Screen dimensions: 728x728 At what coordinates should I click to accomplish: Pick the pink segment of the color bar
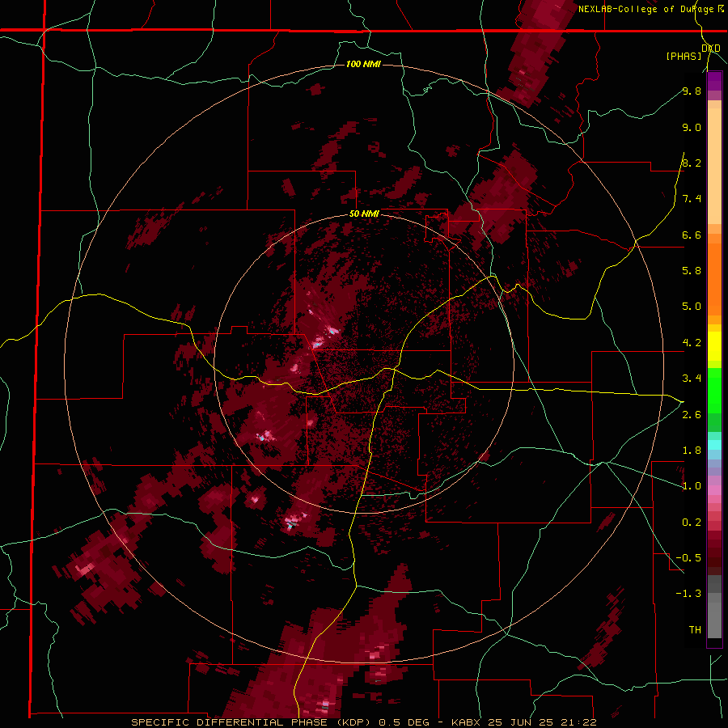[x=714, y=490]
